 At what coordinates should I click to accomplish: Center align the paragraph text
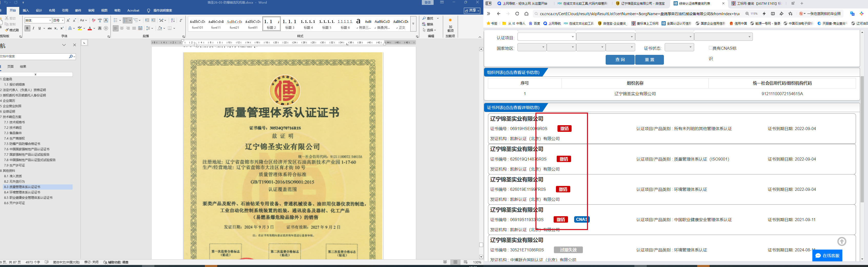pos(122,28)
